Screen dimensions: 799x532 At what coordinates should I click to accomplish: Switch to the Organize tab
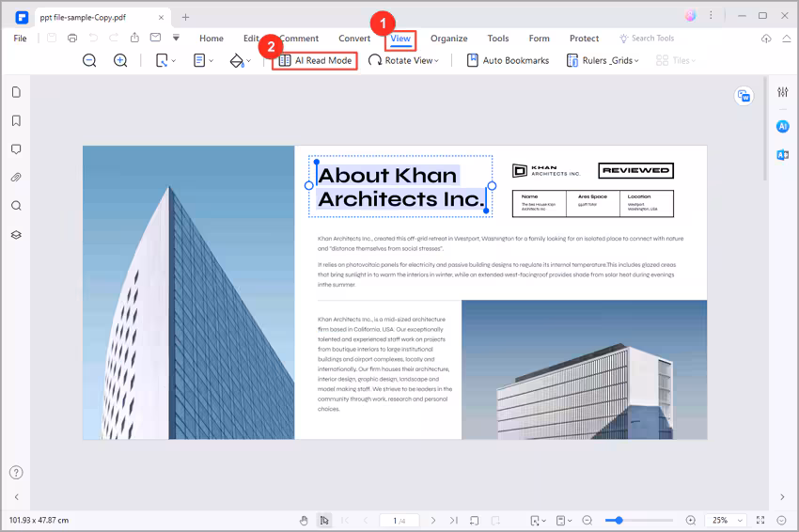449,39
